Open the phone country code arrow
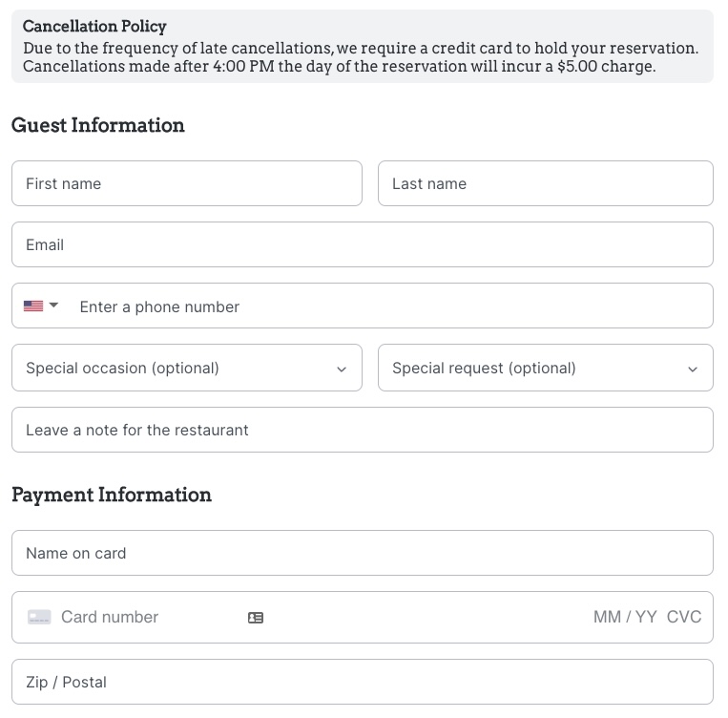The image size is (728, 718). [53, 306]
